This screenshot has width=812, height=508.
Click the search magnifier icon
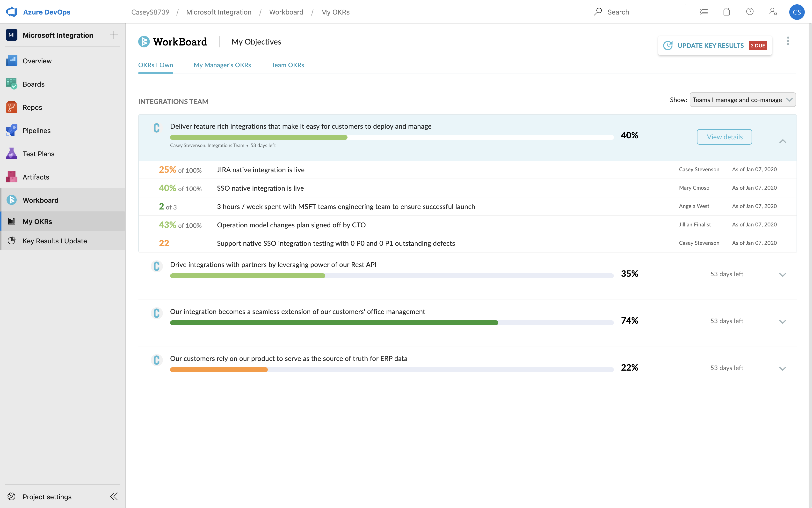[x=598, y=12]
